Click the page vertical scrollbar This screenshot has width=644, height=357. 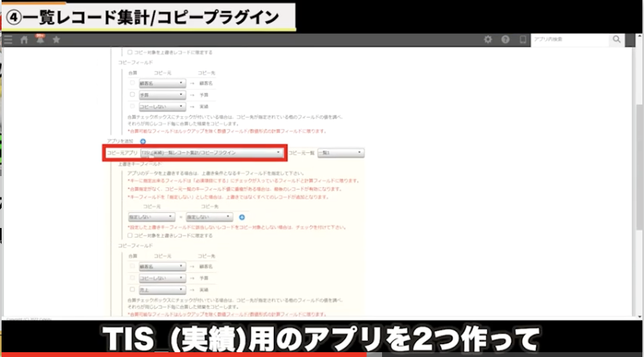pos(638,160)
